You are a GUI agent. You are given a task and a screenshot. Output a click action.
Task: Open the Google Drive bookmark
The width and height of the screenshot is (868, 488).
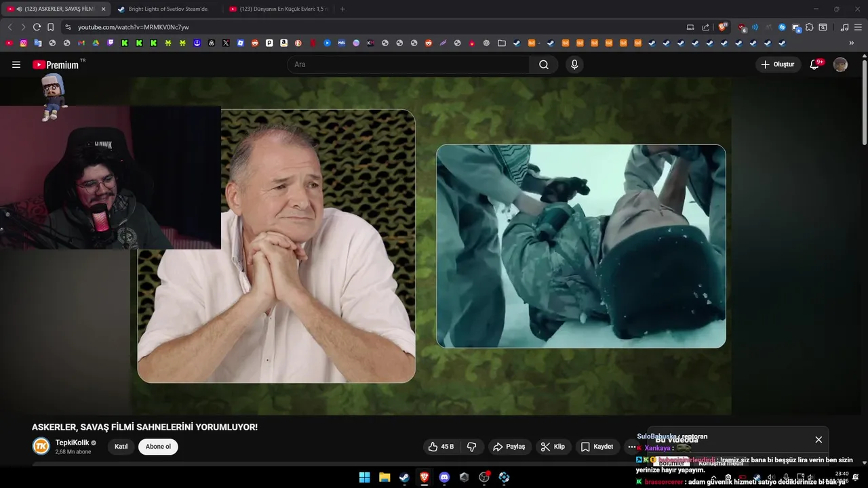pyautogui.click(x=96, y=43)
